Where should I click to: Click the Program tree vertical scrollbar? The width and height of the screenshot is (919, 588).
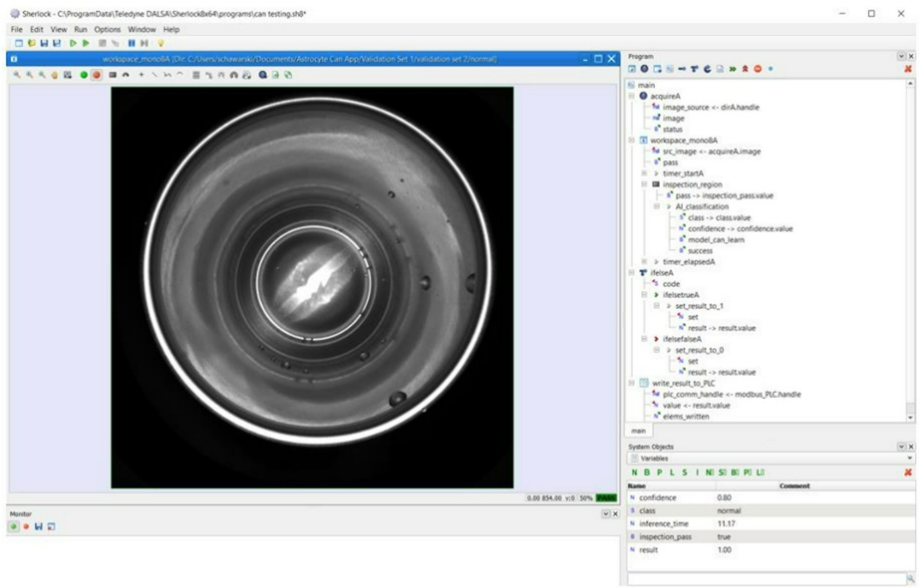click(910, 250)
